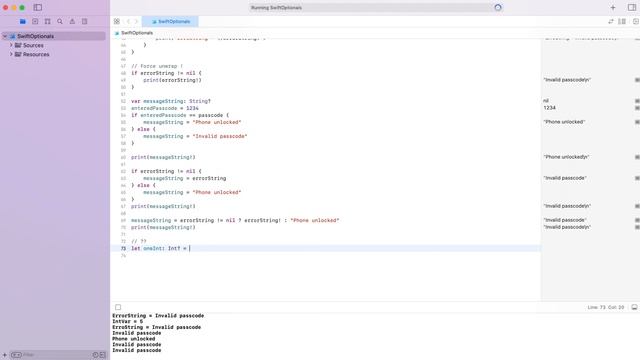The width and height of the screenshot is (640, 360).
Task: Show source-controlled files filter icon
Action: coord(102,355)
